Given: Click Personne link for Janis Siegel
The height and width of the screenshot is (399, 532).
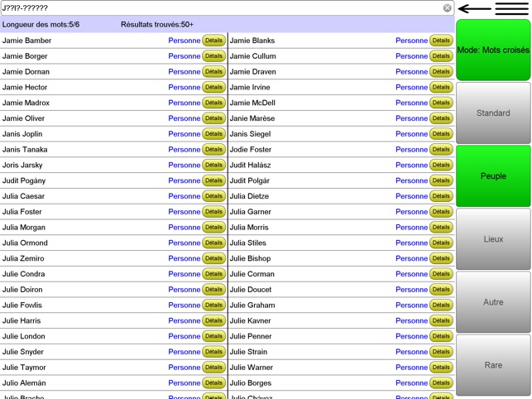Looking at the screenshot, I should point(411,134).
